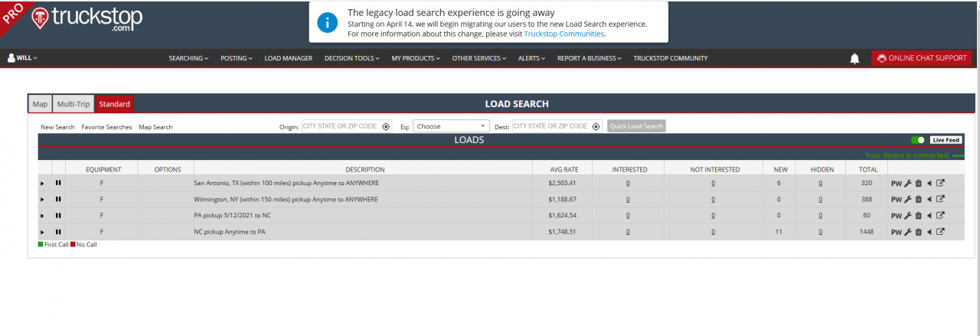Expand the San Antonio, TX search row

(x=43, y=184)
